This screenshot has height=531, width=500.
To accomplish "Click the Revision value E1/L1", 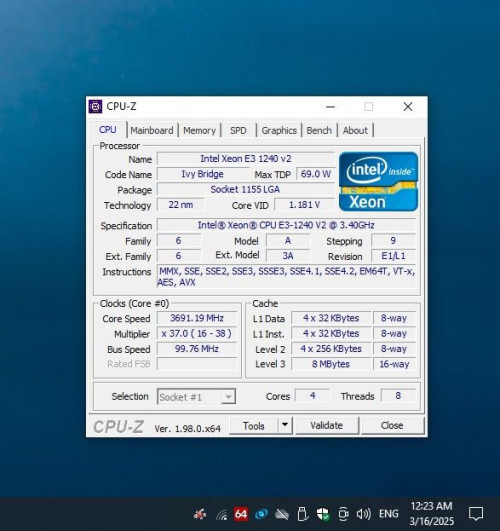I will pos(393,256).
